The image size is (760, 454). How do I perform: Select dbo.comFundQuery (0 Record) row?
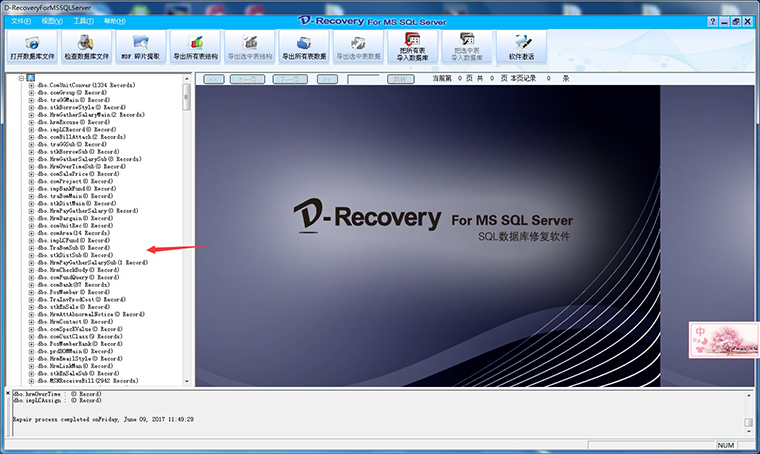coord(78,277)
